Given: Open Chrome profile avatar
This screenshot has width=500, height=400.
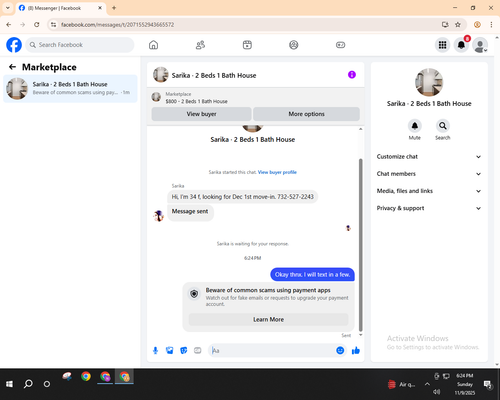Looking at the screenshot, I should click(x=477, y=25).
